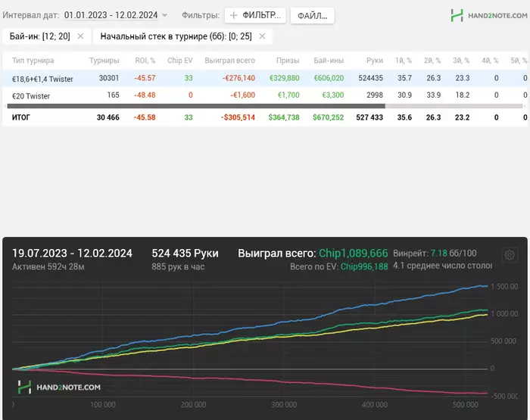Open the ФАЙЛ button

[312, 16]
